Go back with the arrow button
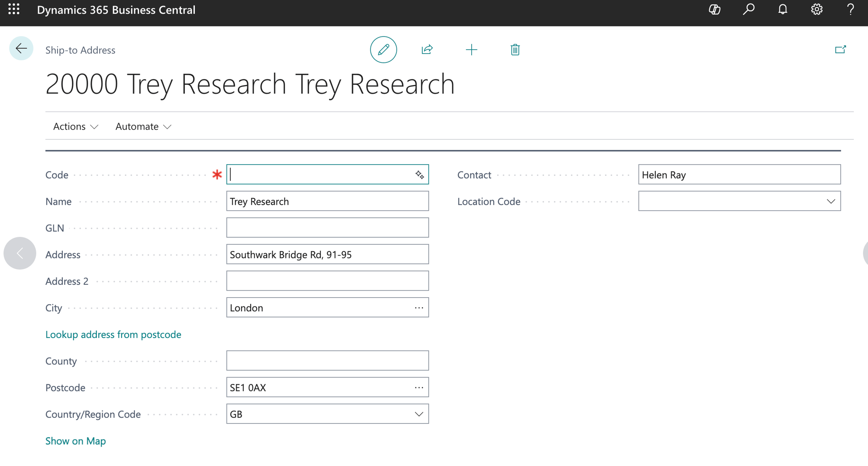This screenshot has width=868, height=466. tap(21, 49)
